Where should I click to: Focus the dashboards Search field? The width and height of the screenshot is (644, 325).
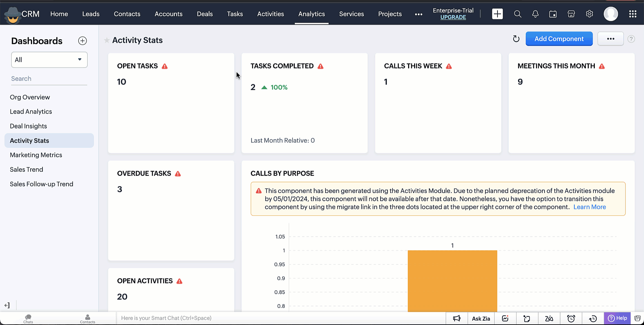click(49, 79)
